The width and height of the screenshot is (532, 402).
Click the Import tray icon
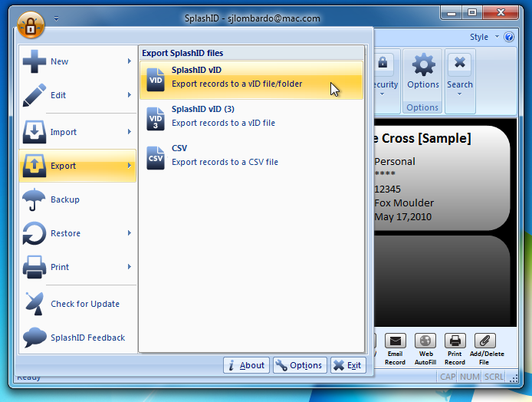[34, 132]
